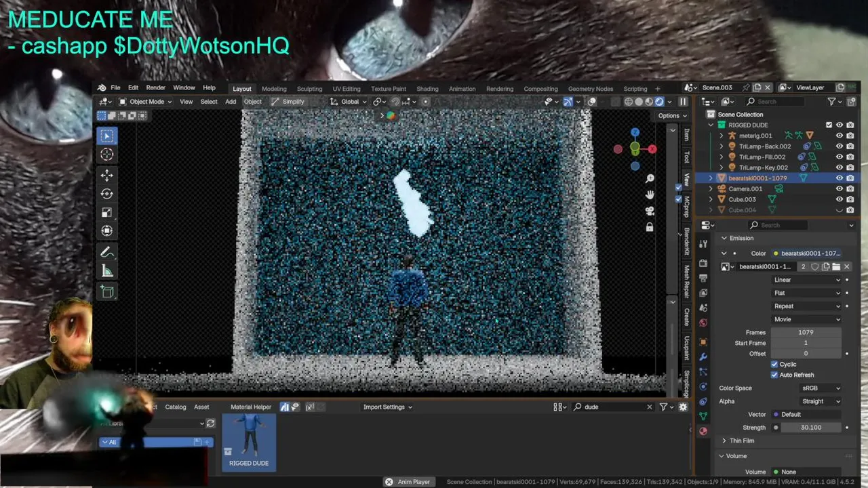Uncheck RIGGED DUDE collection exclude checkbox

pos(829,125)
